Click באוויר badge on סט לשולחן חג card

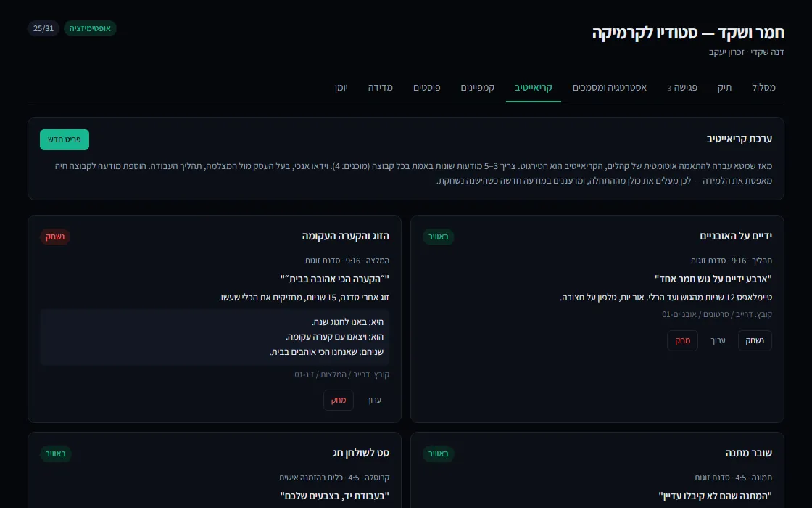coord(55,454)
